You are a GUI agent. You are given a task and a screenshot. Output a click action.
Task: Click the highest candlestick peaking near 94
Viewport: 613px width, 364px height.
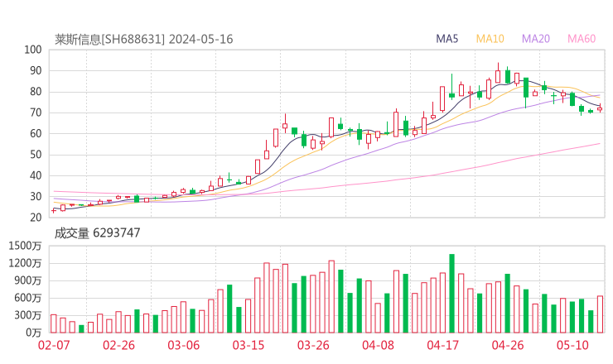tap(498, 73)
